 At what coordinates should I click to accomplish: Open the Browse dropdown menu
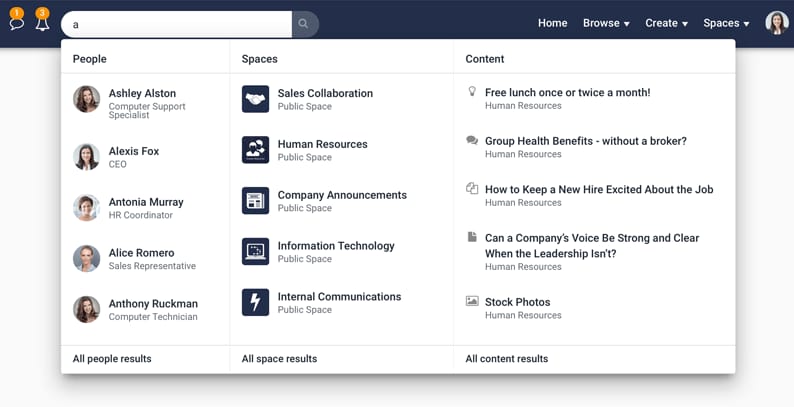pyautogui.click(x=606, y=23)
